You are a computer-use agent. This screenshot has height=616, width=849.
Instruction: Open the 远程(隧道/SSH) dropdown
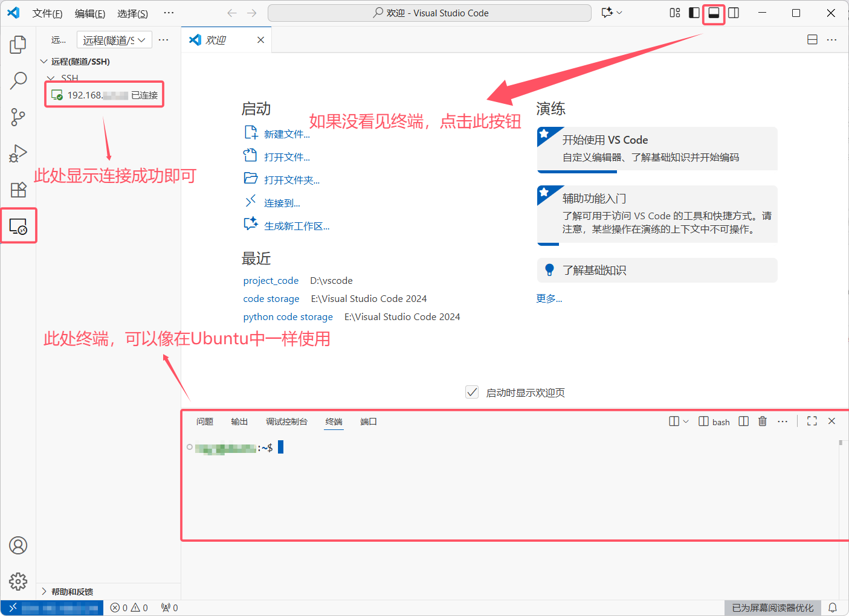point(114,40)
